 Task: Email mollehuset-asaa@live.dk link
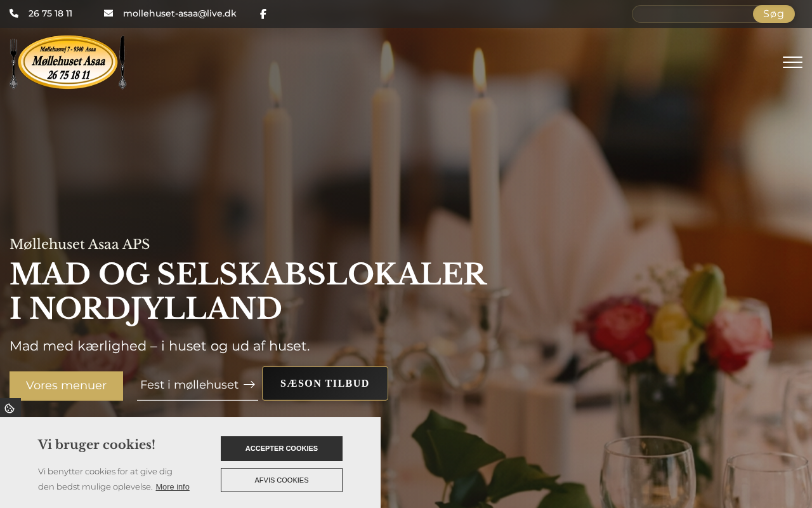click(180, 13)
